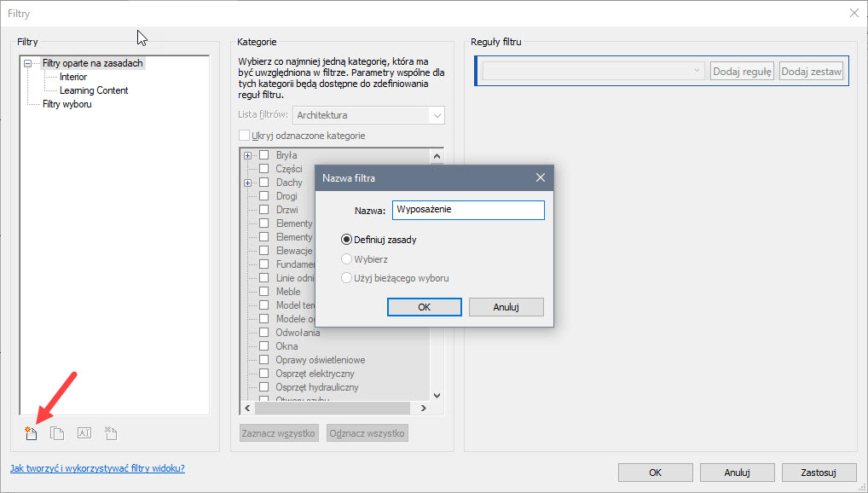Viewport: 868px width, 493px height.
Task: Enable the Oprawy oświetleniowe checkbox
Action: [x=264, y=360]
